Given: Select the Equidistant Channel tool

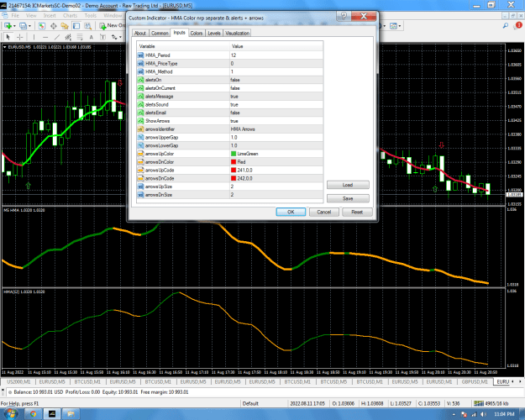Looking at the screenshot, I should click(x=68, y=37).
